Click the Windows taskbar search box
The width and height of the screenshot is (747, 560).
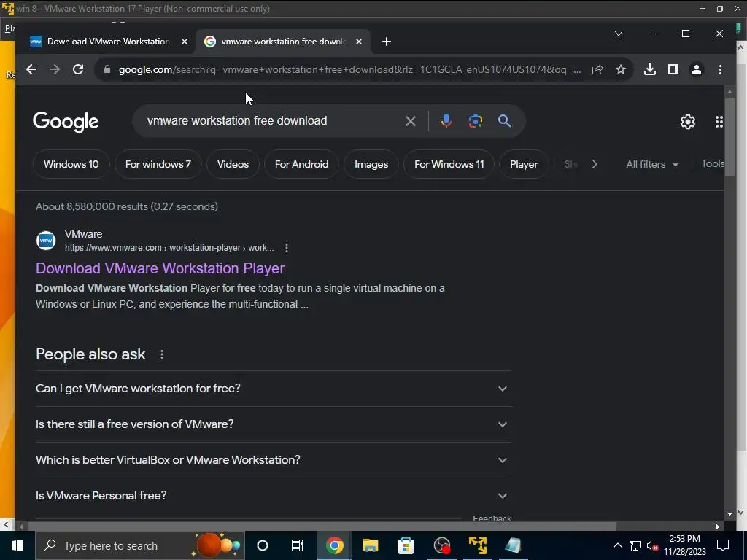pos(141,545)
